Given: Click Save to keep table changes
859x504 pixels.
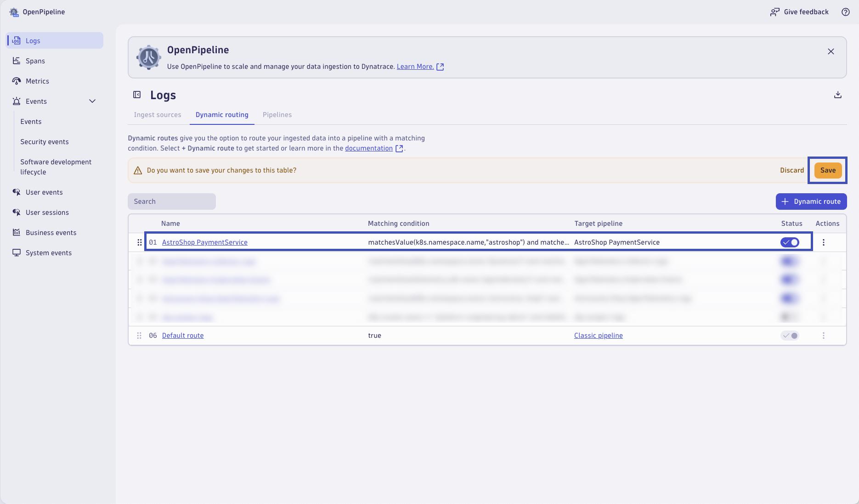Looking at the screenshot, I should click(828, 170).
